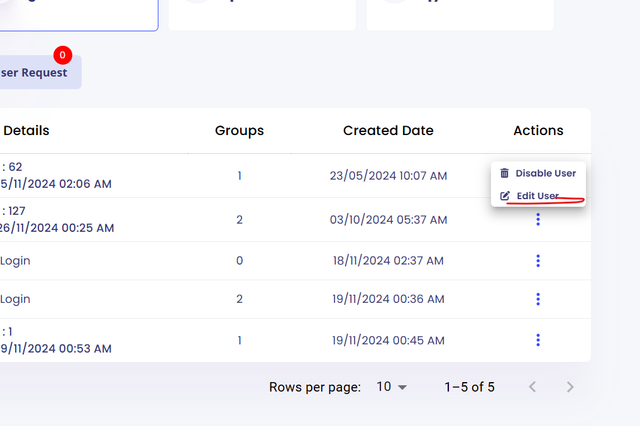Click the trash icon beside Disable User

504,173
